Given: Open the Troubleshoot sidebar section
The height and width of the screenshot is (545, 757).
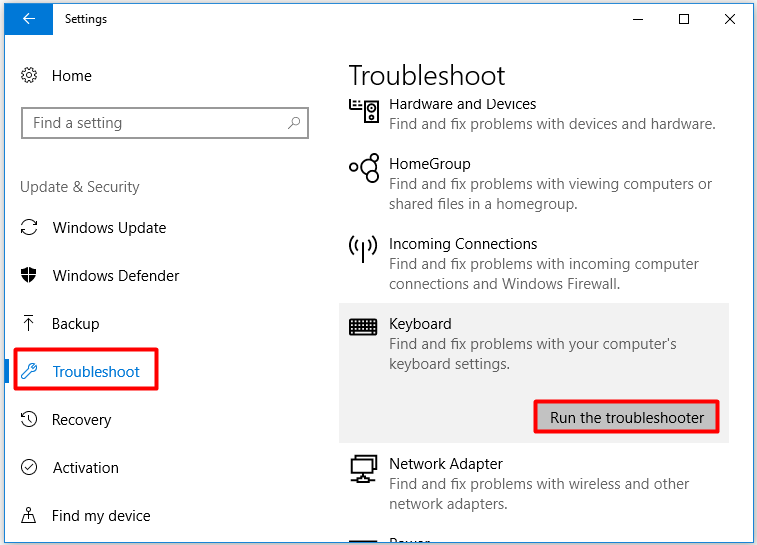Looking at the screenshot, I should [86, 371].
